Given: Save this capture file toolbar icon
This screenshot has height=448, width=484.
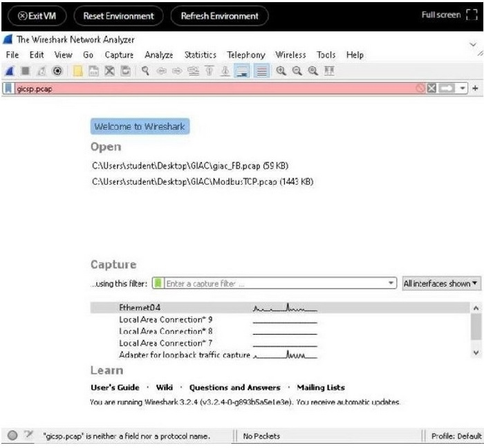Looking at the screenshot, I should click(x=93, y=71).
